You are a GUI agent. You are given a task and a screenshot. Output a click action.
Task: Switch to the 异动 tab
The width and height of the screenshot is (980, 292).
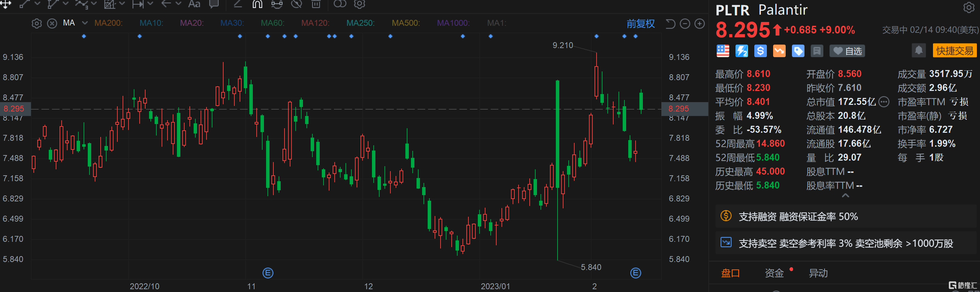pos(818,273)
